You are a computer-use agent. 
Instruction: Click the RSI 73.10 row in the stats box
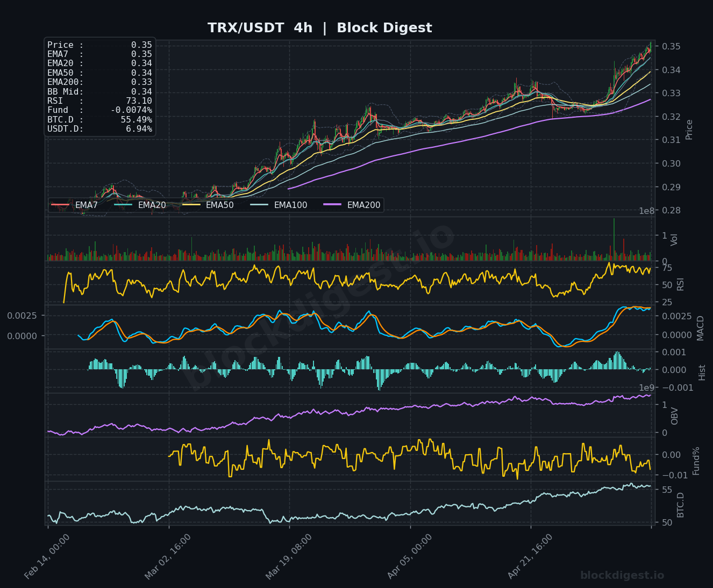click(99, 101)
